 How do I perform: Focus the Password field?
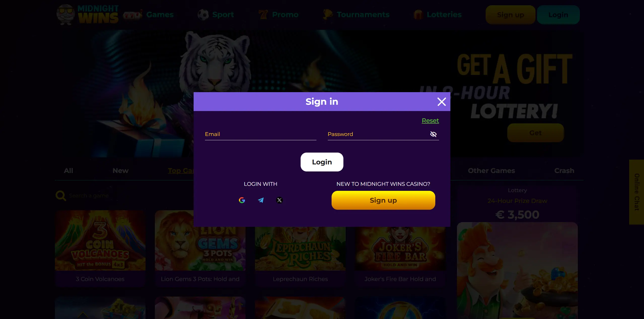[x=378, y=134]
